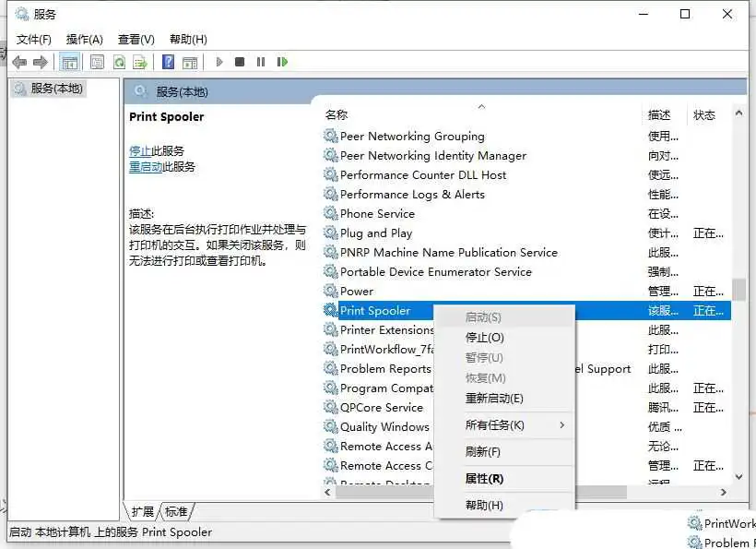The width and height of the screenshot is (756, 549).
Task: Select 重新启动(E) from the context menu
Action: pos(494,399)
